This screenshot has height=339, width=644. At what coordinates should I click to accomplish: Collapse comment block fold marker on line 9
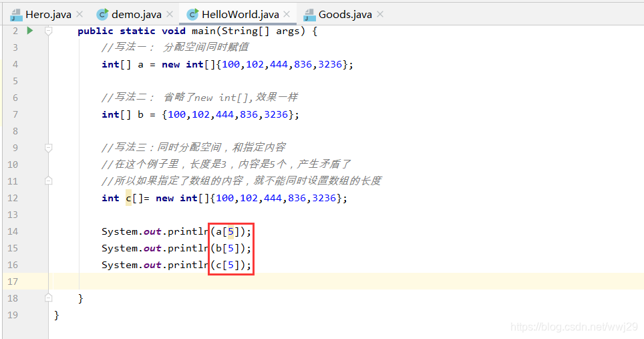(49, 148)
